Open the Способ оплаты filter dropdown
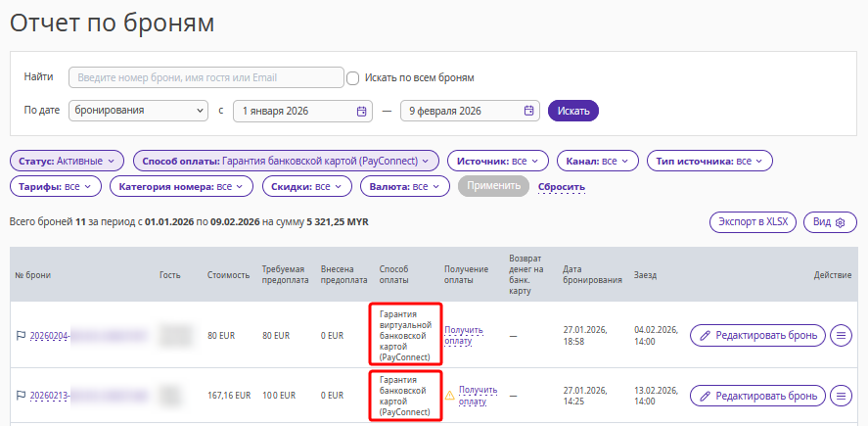This screenshot has height=426, width=868. click(286, 162)
